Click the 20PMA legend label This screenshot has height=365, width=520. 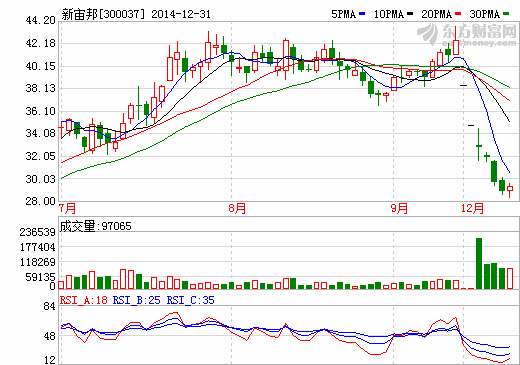coord(437,14)
